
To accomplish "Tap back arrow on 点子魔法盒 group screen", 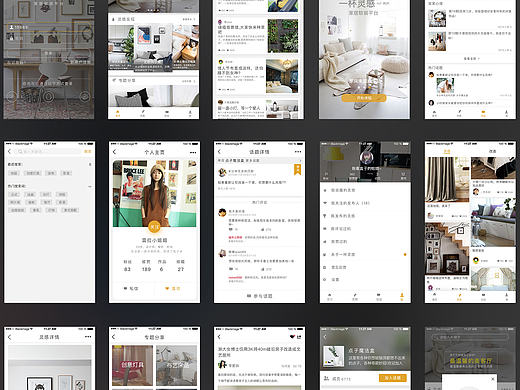I will pyautogui.click(x=325, y=337).
